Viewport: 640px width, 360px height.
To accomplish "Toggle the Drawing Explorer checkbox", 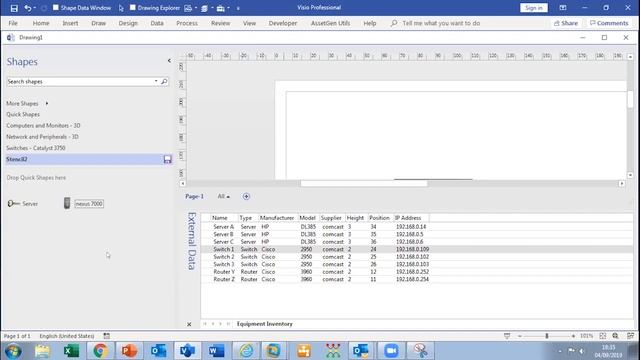I will click(x=133, y=7).
